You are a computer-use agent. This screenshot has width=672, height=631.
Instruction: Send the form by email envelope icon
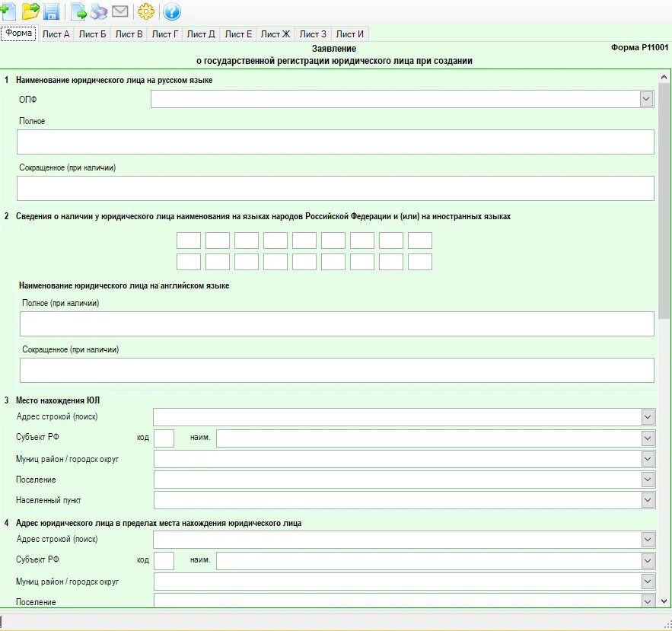point(120,11)
